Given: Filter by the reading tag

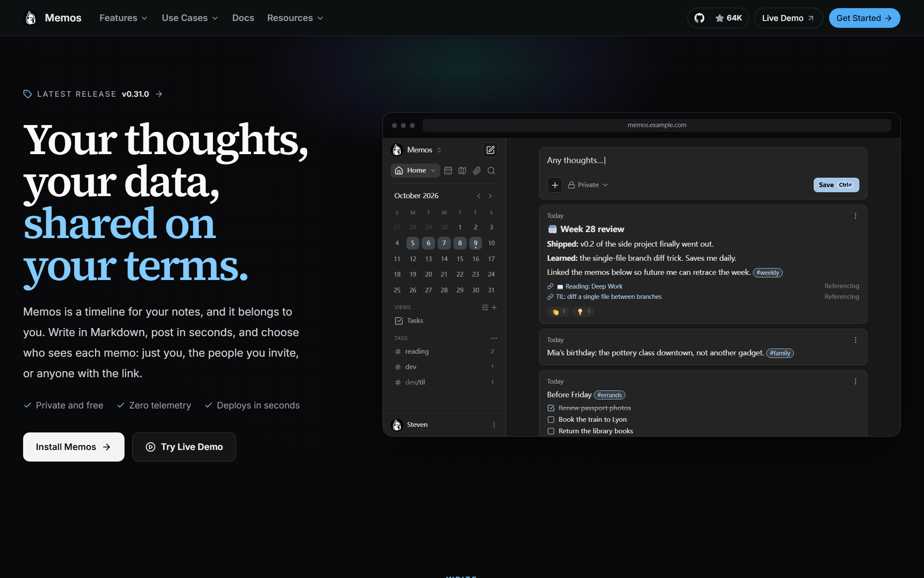Looking at the screenshot, I should coord(444,352).
